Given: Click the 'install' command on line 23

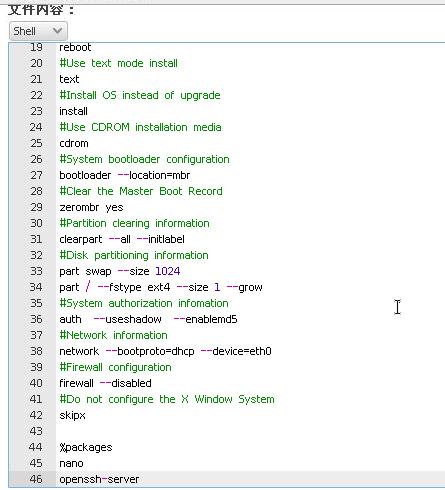Looking at the screenshot, I should tap(73, 111).
